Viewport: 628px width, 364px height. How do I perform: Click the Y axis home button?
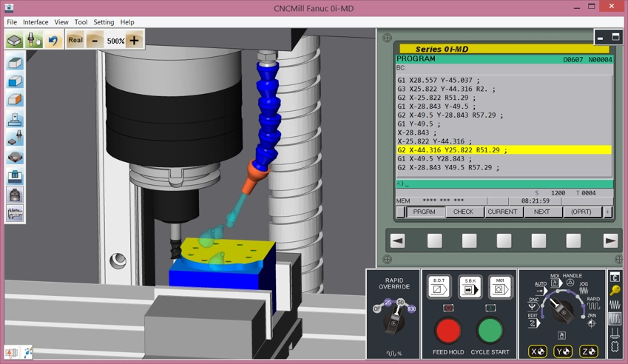[563, 351]
